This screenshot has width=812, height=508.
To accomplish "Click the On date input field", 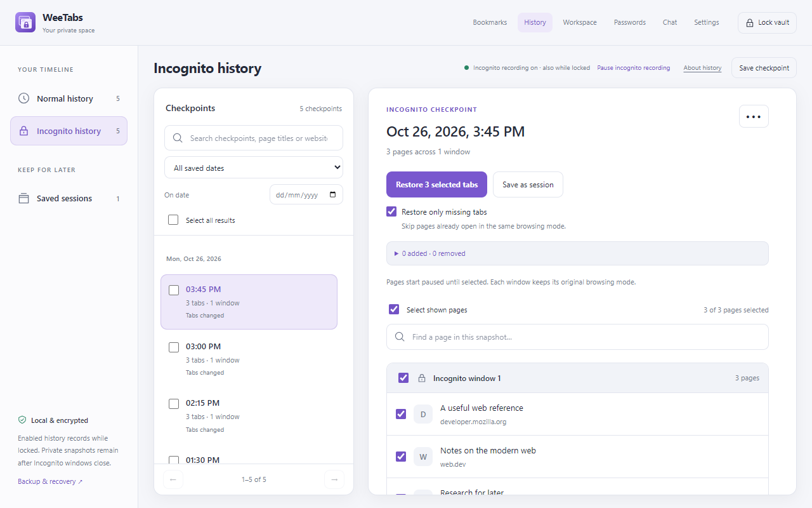I will coord(306,195).
